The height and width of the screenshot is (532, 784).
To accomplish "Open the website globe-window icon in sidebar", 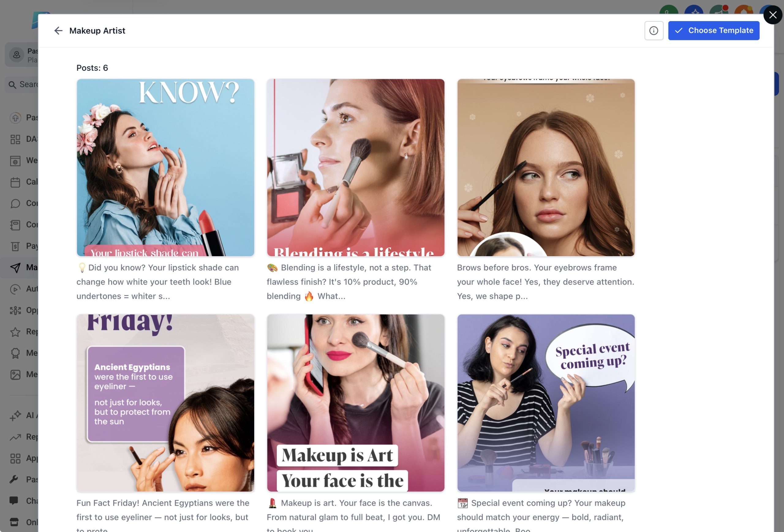I will coord(15,160).
